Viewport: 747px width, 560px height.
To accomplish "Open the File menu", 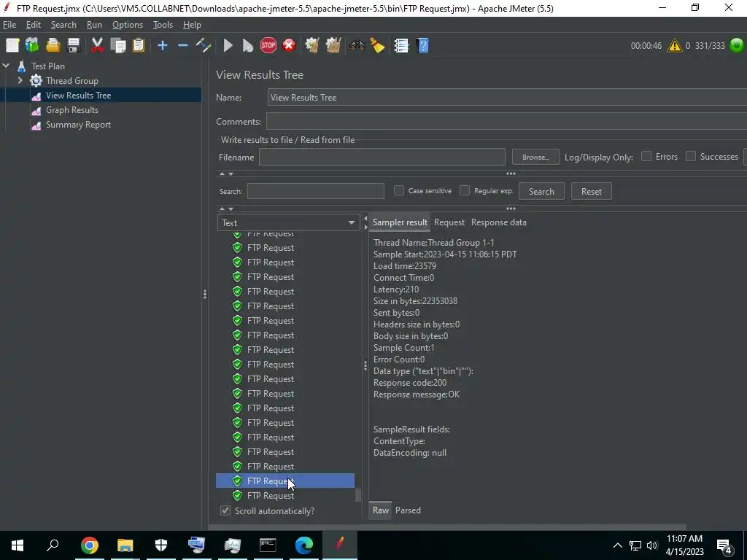I will 9,25.
